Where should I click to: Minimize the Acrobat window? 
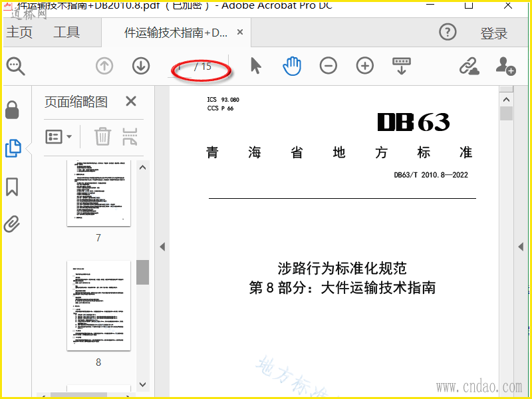click(430, 5)
